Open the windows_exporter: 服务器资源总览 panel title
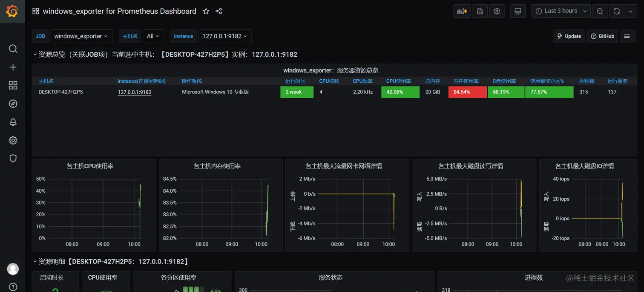The width and height of the screenshot is (644, 292). tap(331, 70)
